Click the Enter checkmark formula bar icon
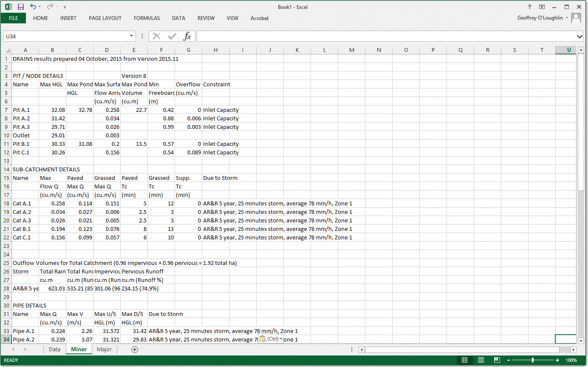 tap(172, 37)
